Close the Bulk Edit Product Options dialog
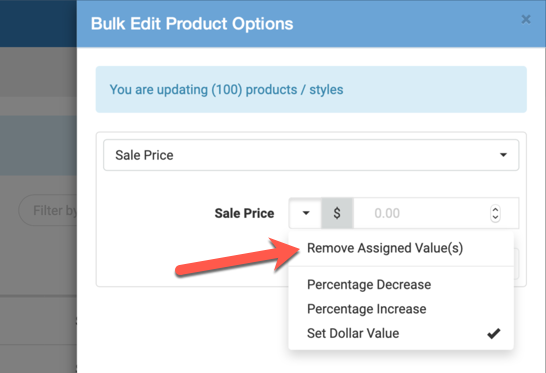Screen dimensions: 546x373 (x=526, y=19)
